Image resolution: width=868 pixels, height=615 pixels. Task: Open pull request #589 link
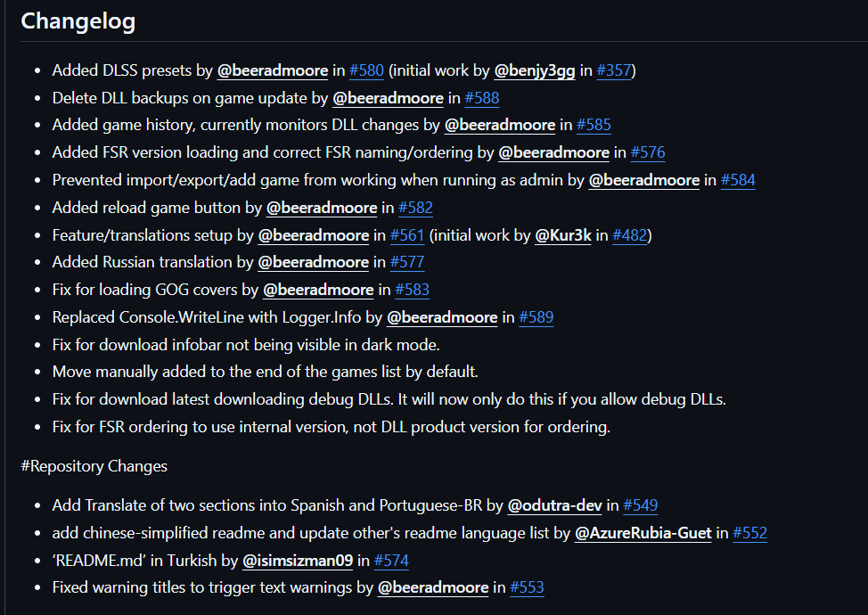[536, 317]
